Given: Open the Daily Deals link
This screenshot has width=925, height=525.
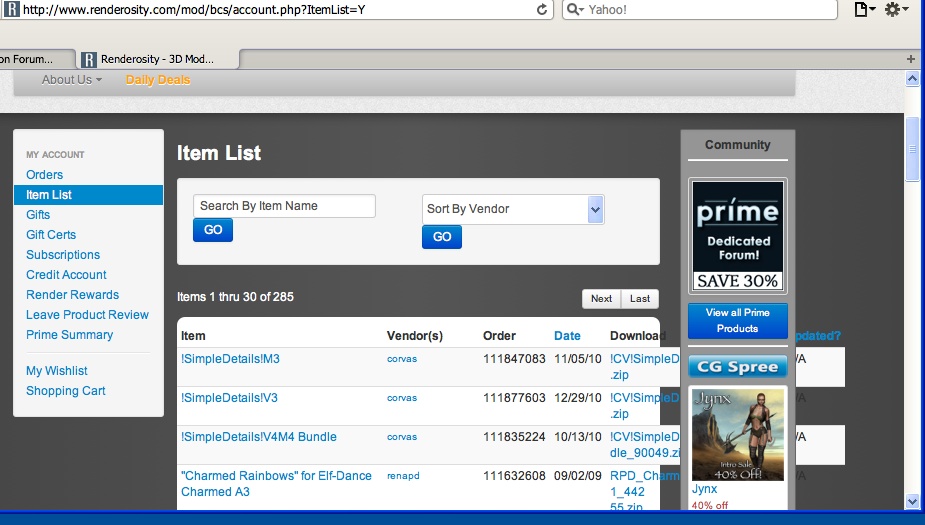Looking at the screenshot, I should pyautogui.click(x=158, y=80).
